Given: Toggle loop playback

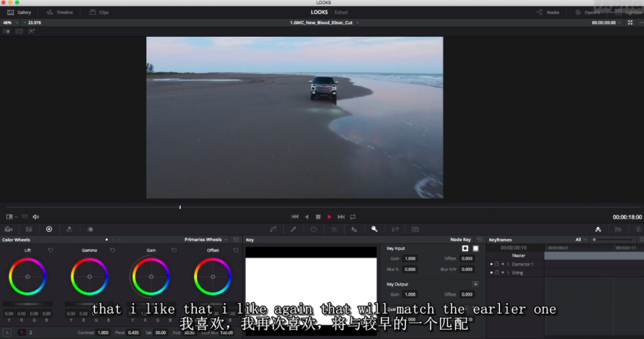Looking at the screenshot, I should tap(353, 217).
